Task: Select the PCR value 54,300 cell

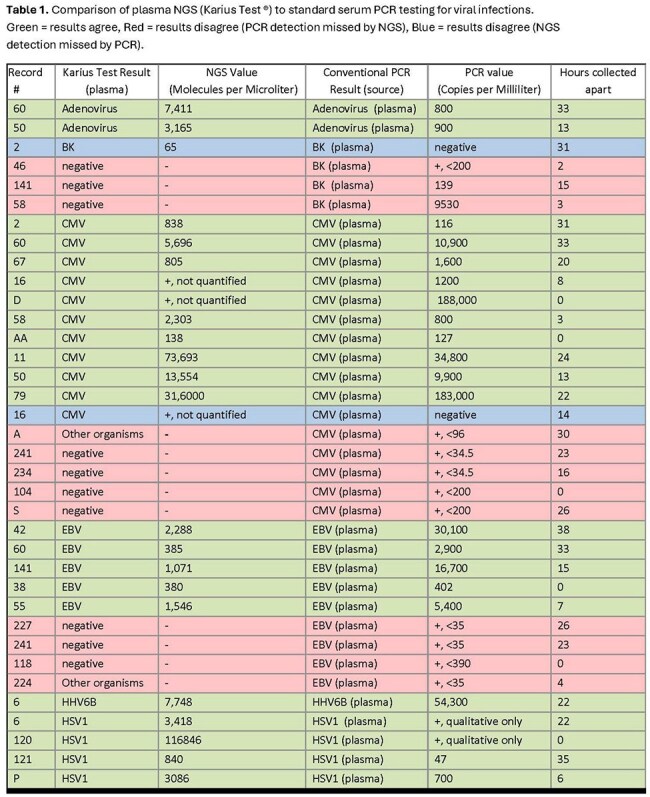Action: [x=489, y=702]
